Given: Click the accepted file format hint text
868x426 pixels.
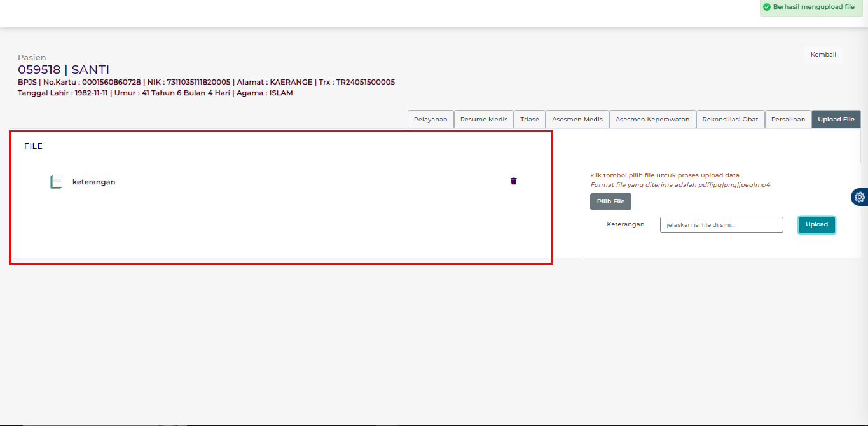Looking at the screenshot, I should pyautogui.click(x=680, y=185).
